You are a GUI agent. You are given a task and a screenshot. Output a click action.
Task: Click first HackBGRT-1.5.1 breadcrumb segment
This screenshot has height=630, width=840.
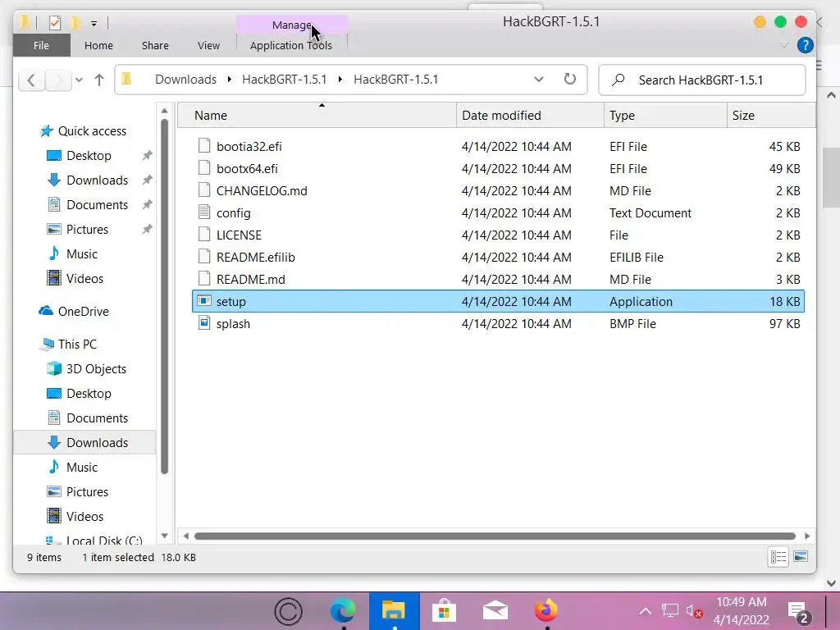(285, 80)
